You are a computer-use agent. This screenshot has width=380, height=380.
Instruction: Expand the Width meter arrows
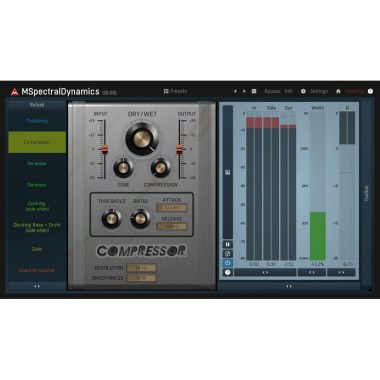point(312,272)
